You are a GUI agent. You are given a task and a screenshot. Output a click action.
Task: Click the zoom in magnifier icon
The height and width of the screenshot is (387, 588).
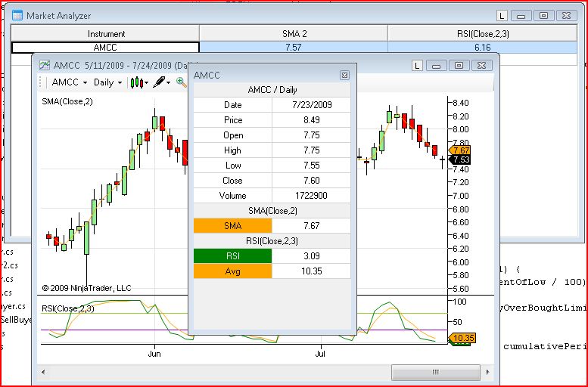tap(182, 82)
